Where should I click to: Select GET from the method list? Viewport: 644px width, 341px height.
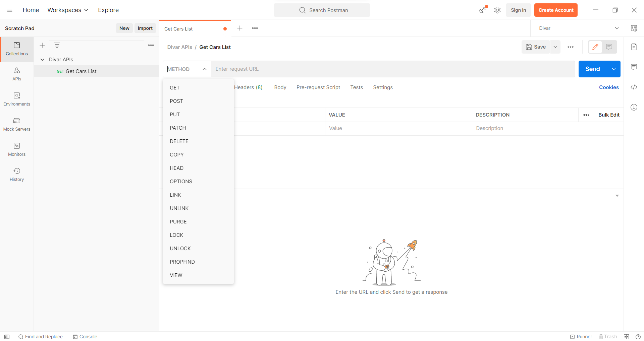(198, 88)
